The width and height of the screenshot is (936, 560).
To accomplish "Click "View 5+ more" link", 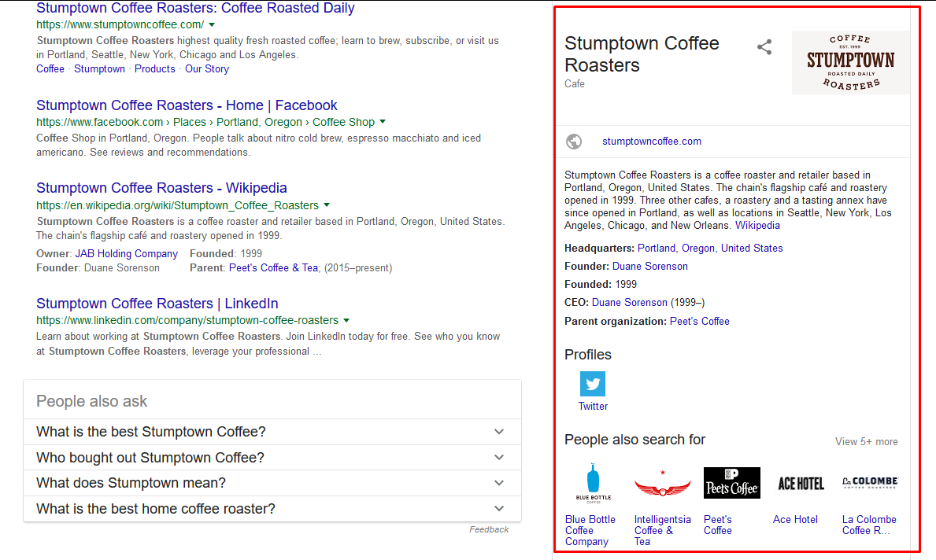I will [x=866, y=442].
